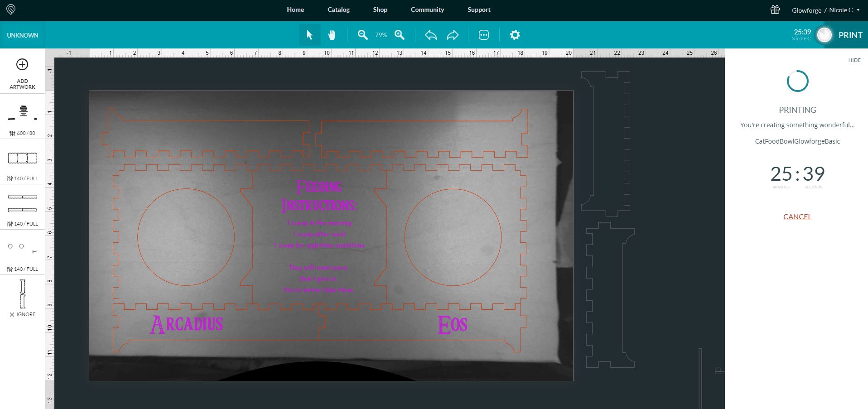Viewport: 868px width, 409px height.
Task: Select the circle cutout above Eos
Action: click(x=453, y=237)
